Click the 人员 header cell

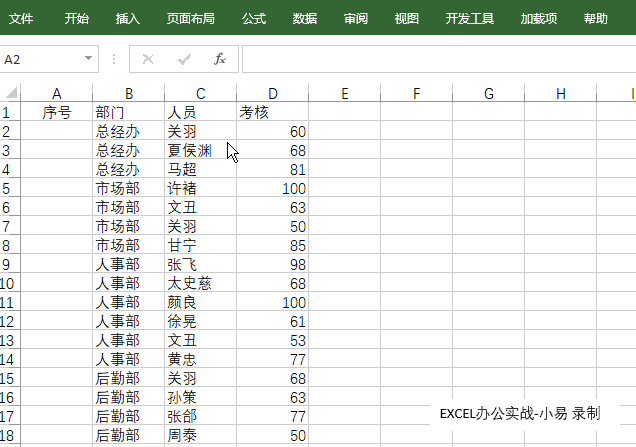point(200,112)
